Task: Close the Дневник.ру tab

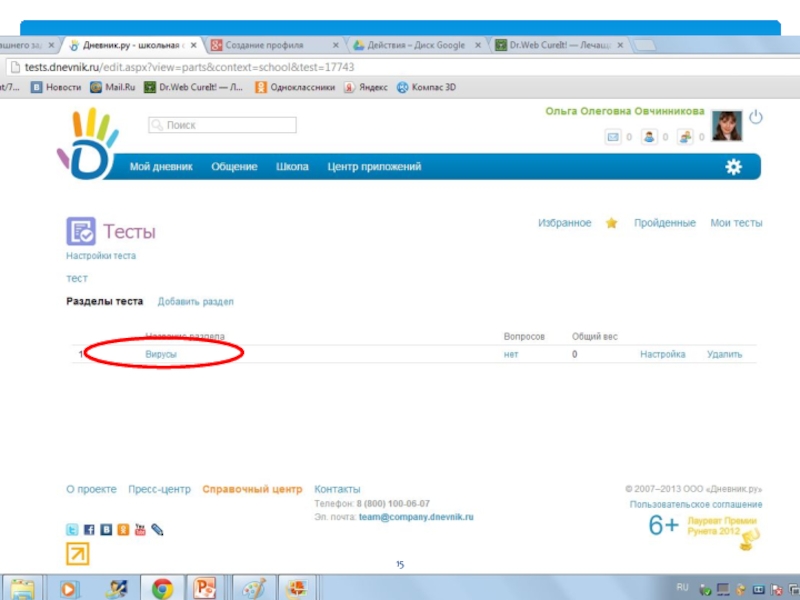Action: coord(193,45)
